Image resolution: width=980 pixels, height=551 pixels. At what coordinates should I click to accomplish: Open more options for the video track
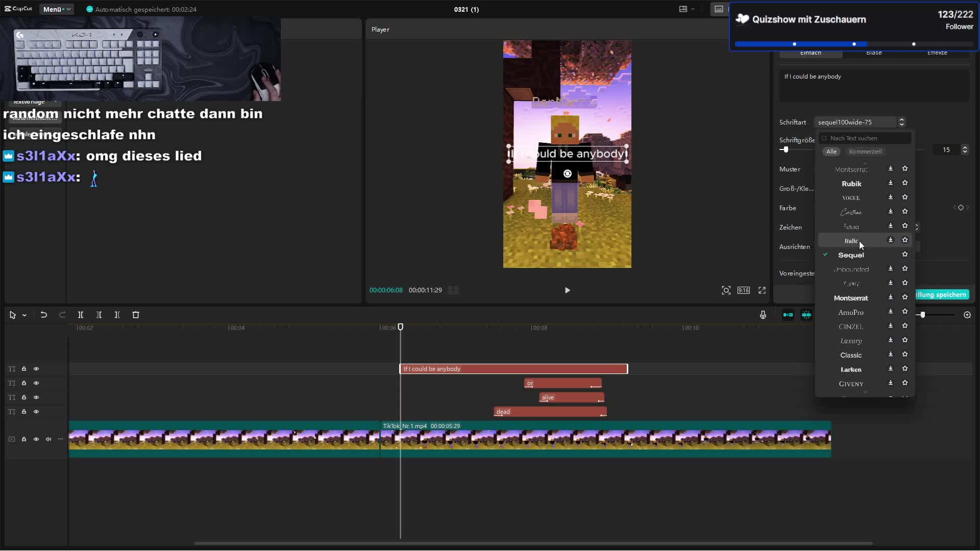click(61, 439)
